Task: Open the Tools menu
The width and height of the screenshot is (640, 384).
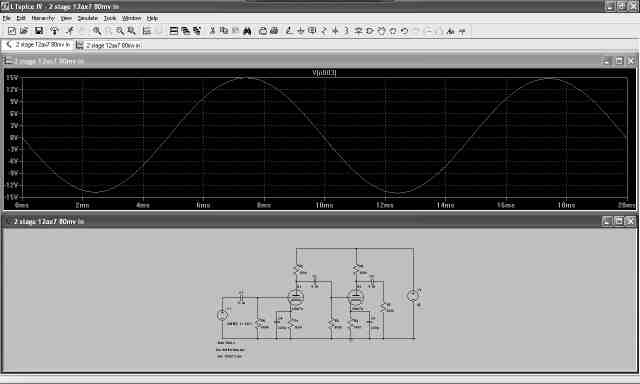Action: coord(110,18)
